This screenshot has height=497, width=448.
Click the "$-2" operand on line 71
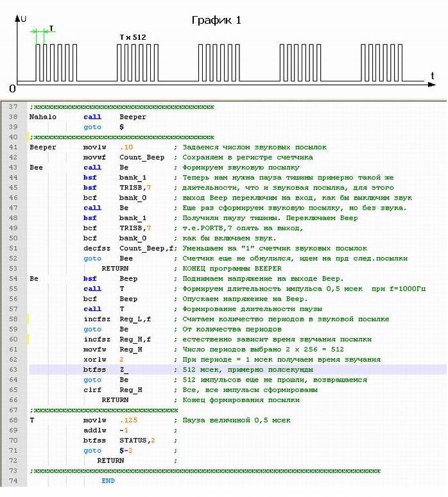pos(126,450)
